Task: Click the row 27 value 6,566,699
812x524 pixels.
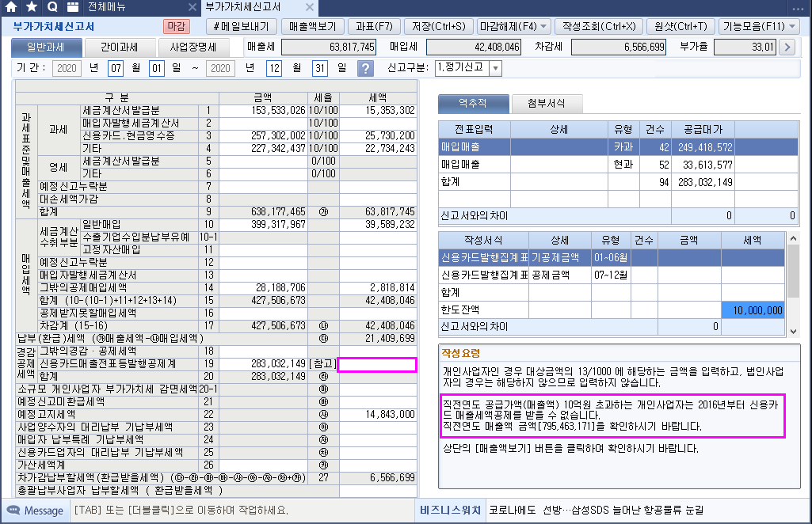Action: click(x=378, y=478)
